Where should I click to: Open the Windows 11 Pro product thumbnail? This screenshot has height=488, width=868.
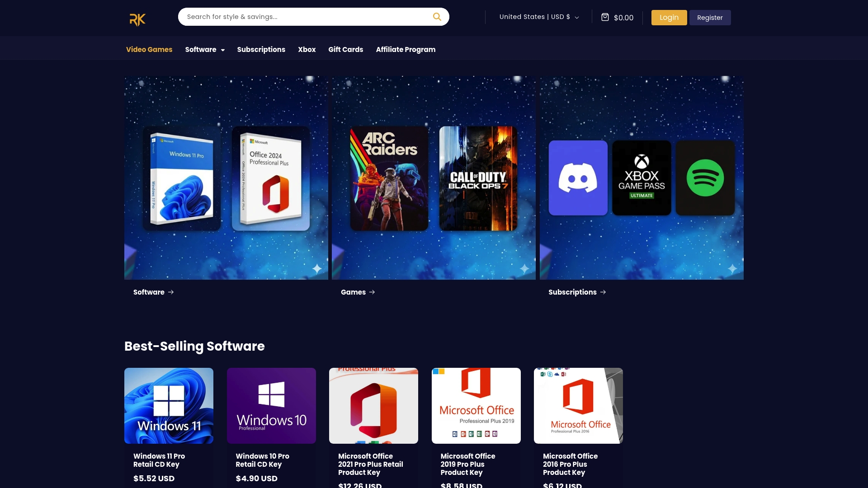click(x=169, y=405)
